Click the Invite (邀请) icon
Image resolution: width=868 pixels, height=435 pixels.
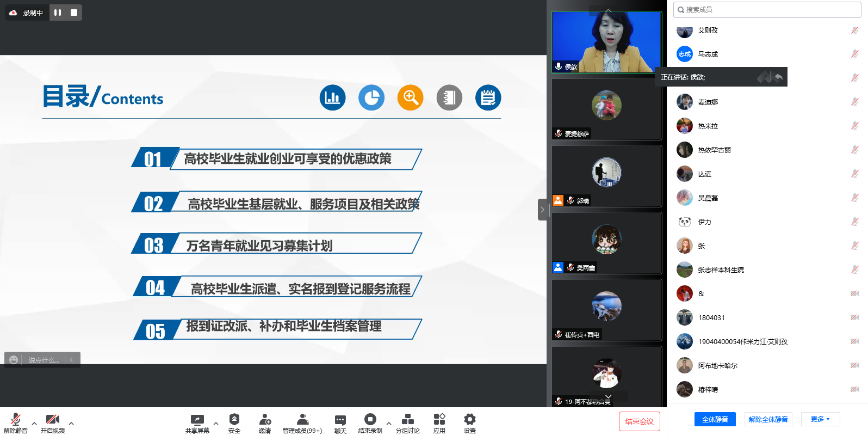click(x=265, y=420)
